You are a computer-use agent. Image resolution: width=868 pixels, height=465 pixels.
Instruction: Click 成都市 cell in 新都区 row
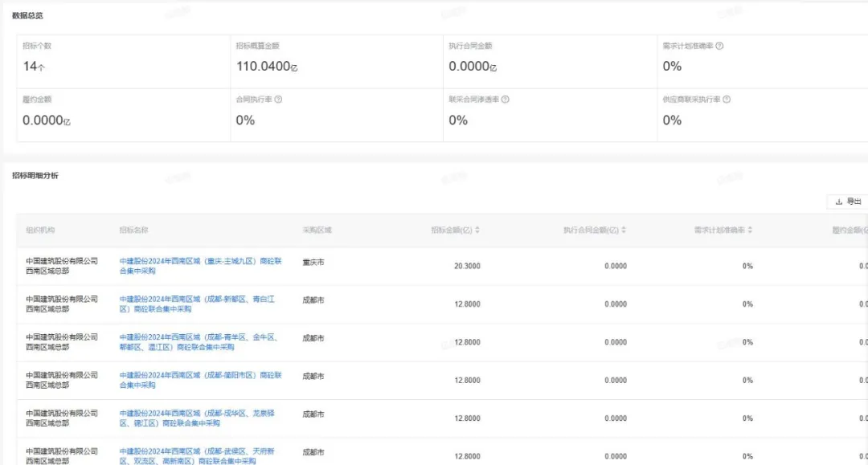click(313, 300)
